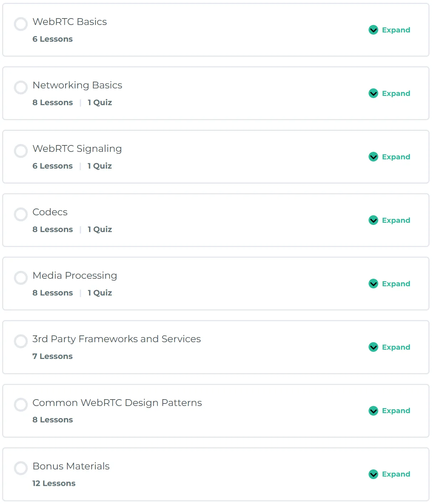
Task: Click the green chevron icon beside Networking Basics
Action: click(373, 93)
